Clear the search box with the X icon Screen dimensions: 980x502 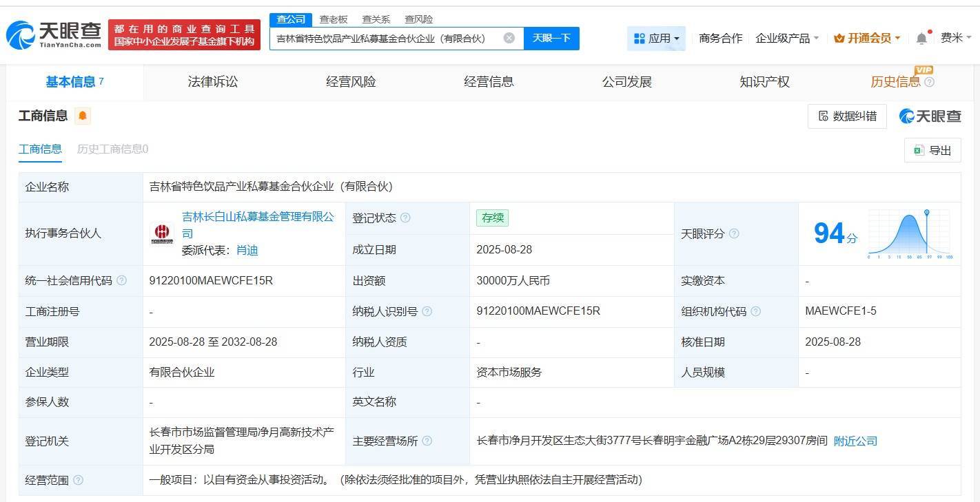tap(509, 38)
